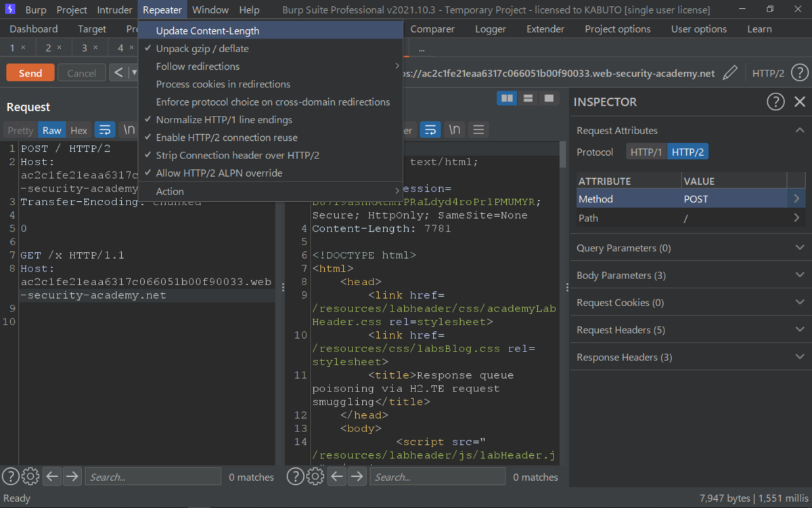Open Method attribute row arrow
The height and width of the screenshot is (508, 812).
796,199
